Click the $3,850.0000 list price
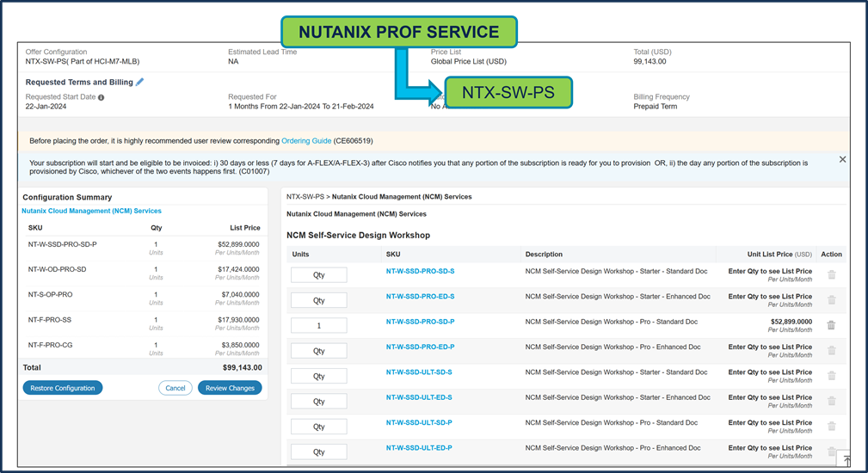 coord(240,345)
